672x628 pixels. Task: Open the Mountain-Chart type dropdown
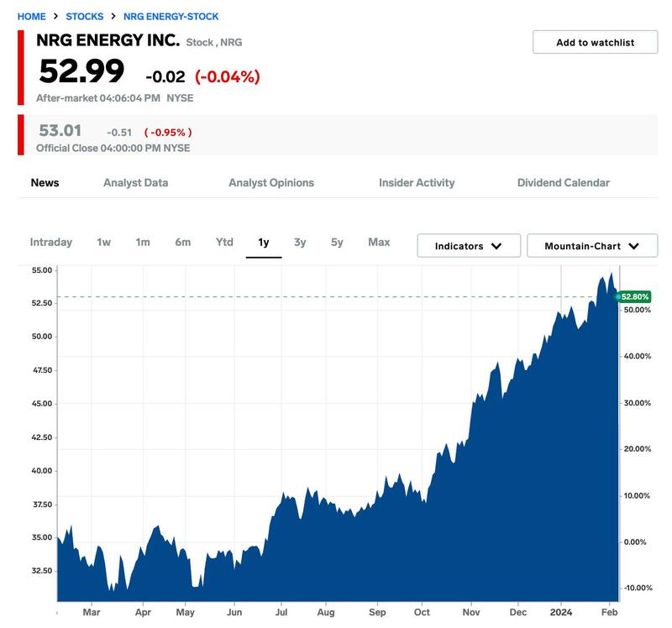coord(592,245)
